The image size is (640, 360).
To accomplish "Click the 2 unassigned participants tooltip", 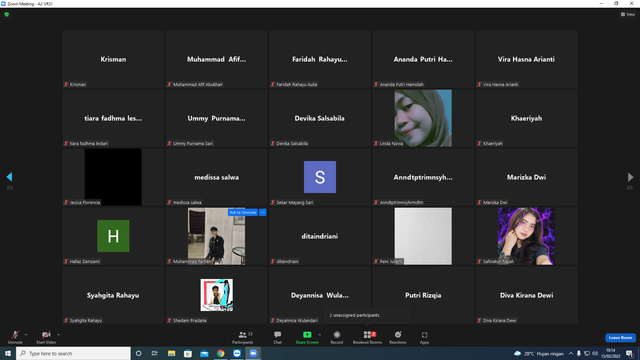I will [367, 315].
